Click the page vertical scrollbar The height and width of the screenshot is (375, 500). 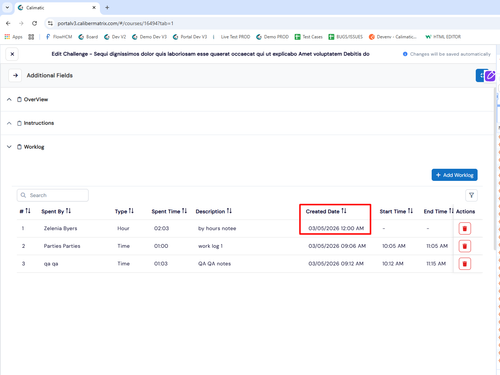tap(494, 170)
